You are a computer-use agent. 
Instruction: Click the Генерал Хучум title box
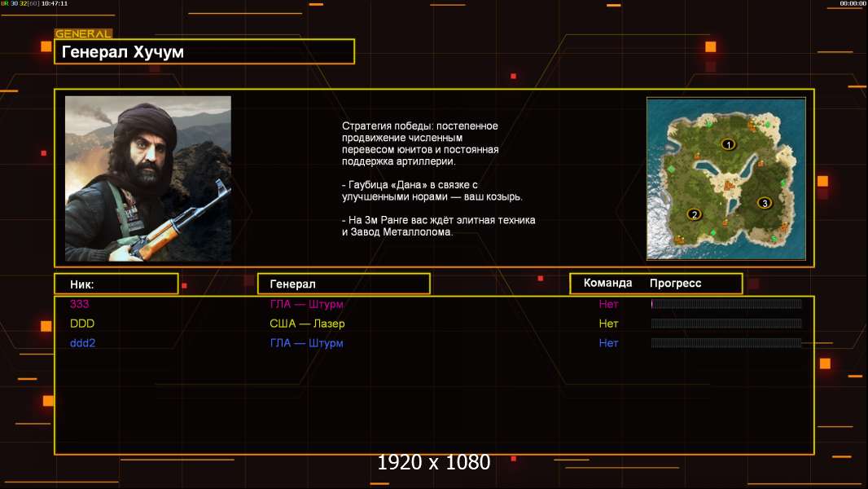click(204, 51)
